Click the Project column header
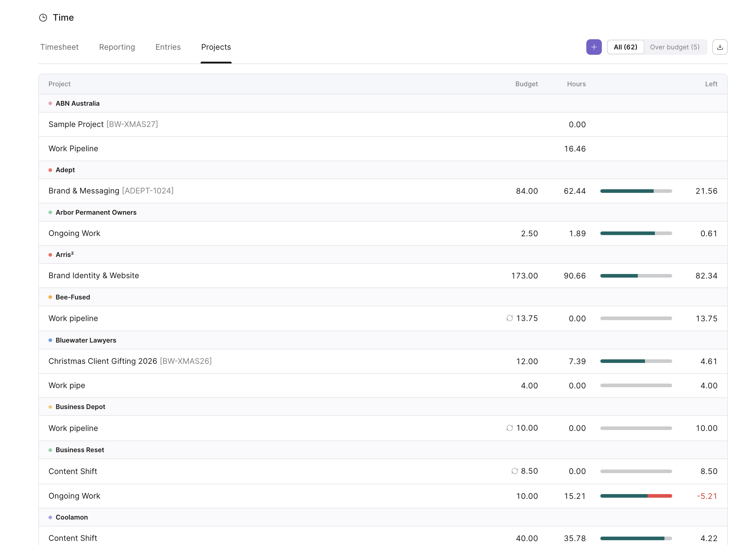 [59, 84]
